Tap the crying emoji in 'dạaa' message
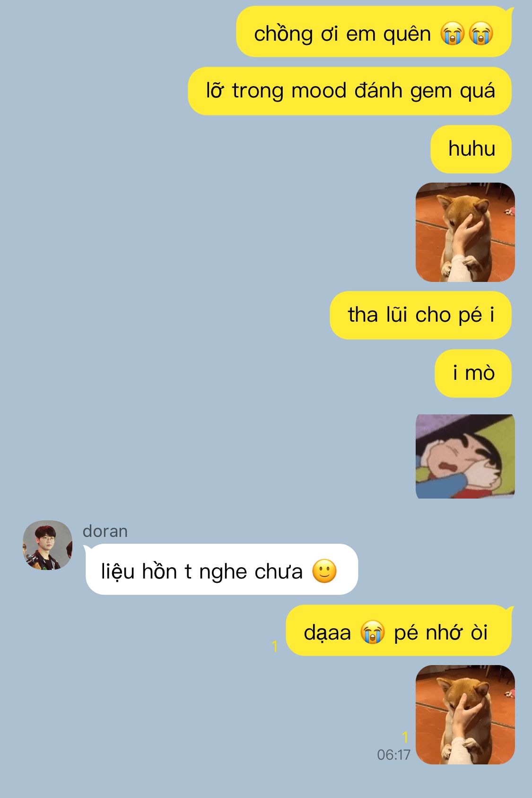The height and width of the screenshot is (798, 532). [372, 632]
